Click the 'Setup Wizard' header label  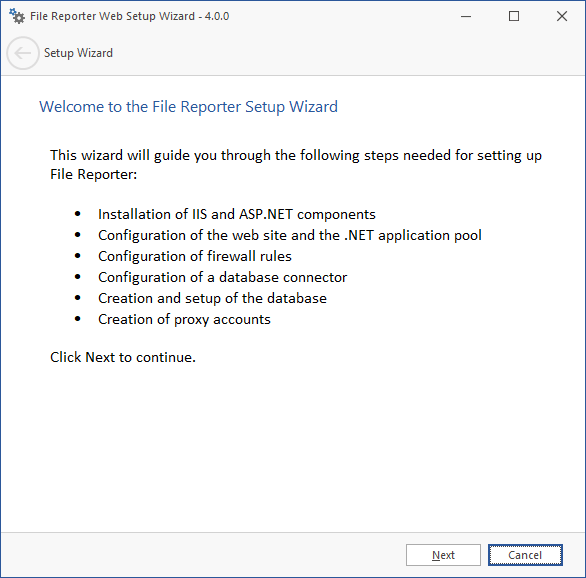(78, 53)
